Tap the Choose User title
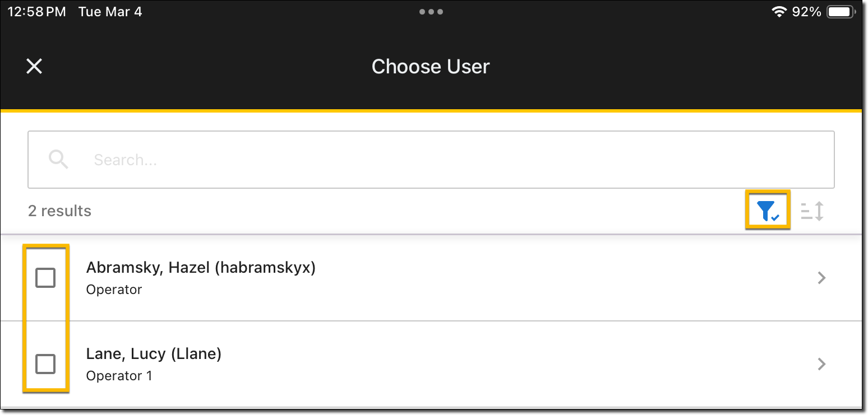The image size is (868, 415). coord(431,67)
